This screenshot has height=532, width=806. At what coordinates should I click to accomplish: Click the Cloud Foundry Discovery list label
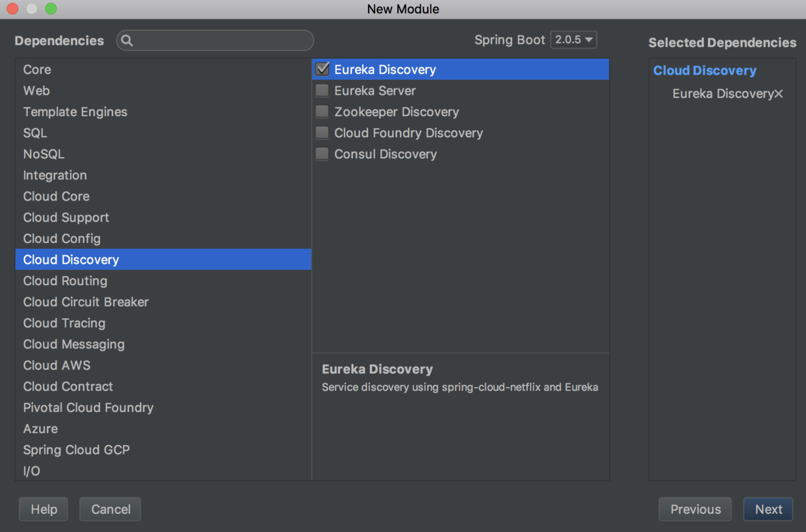pos(409,133)
